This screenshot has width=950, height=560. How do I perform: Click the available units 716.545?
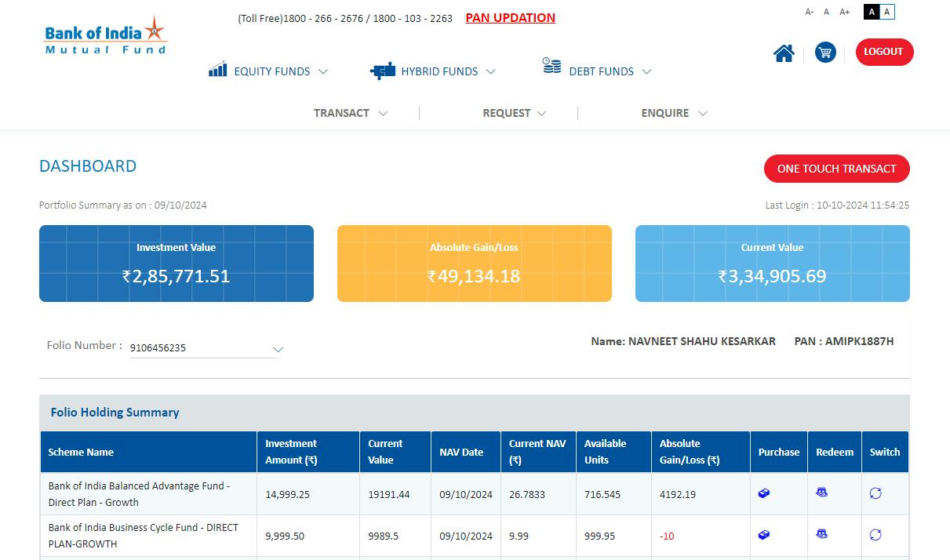tap(602, 494)
